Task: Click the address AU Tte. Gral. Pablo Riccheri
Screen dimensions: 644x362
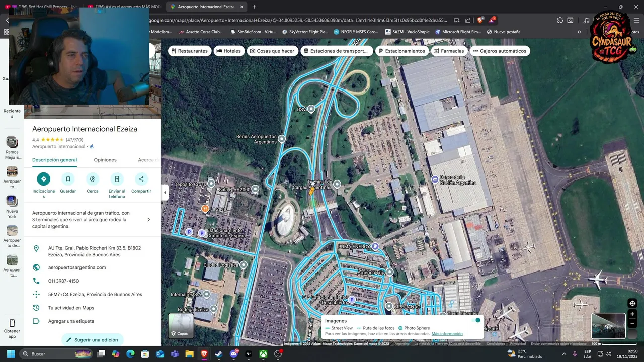Action: click(x=95, y=251)
